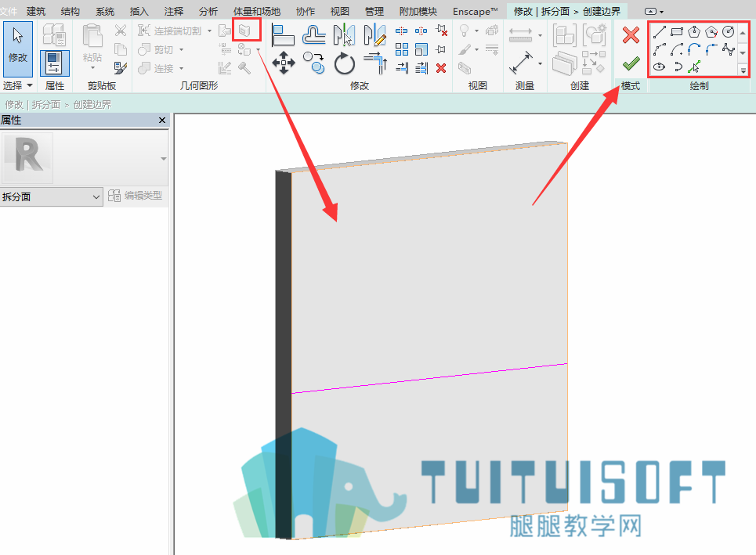Use Trim/Extend to Corner tool
This screenshot has width=756, height=555.
(x=375, y=63)
